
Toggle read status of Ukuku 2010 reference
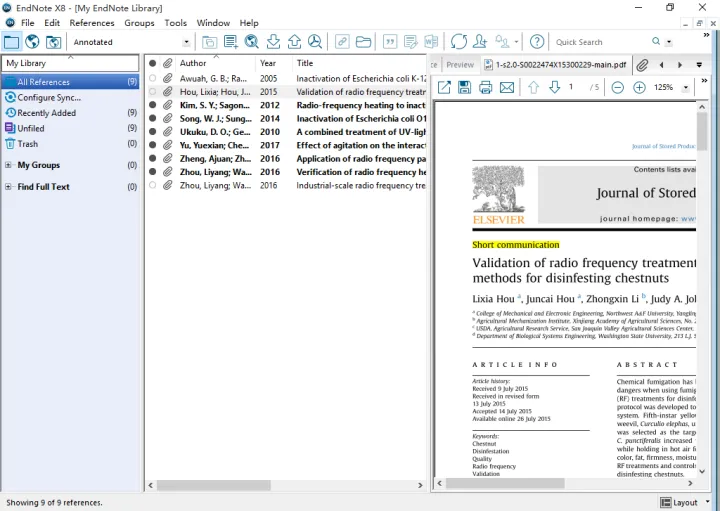[x=152, y=132]
